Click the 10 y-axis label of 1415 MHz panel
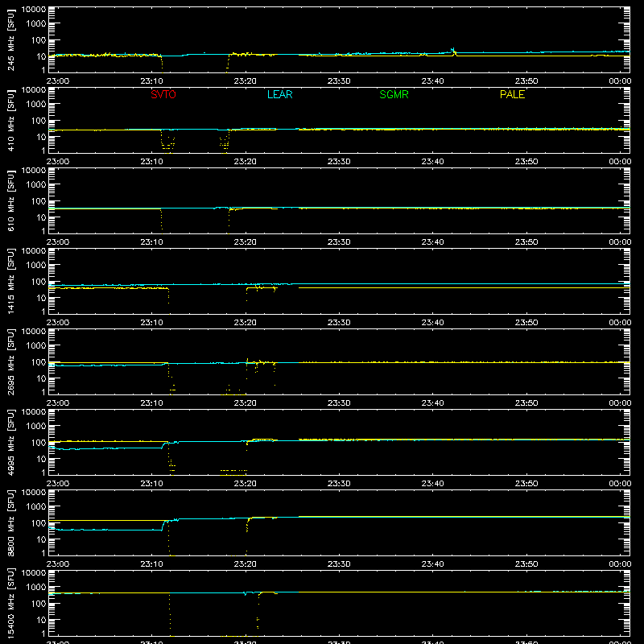 coord(42,298)
